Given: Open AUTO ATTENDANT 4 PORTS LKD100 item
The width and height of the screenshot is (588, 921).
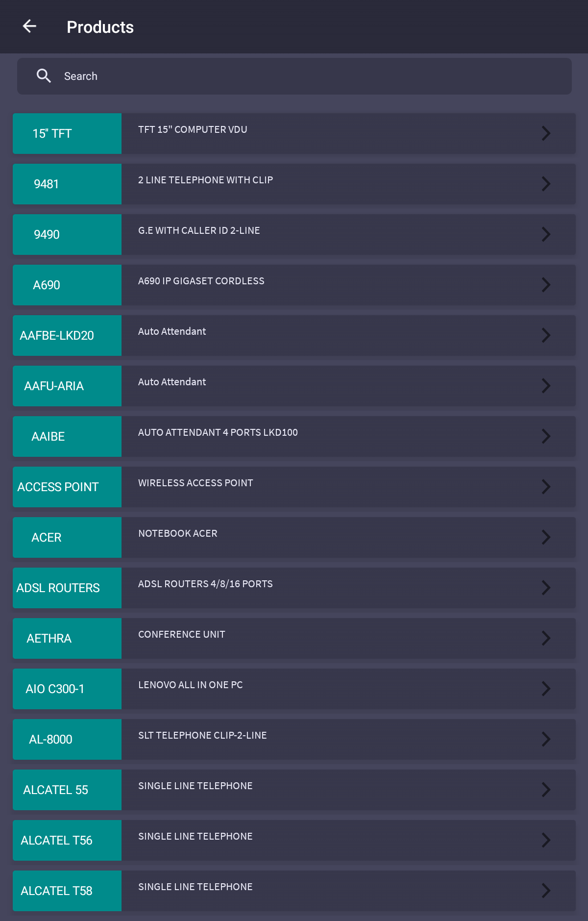Looking at the screenshot, I should pos(294,436).
